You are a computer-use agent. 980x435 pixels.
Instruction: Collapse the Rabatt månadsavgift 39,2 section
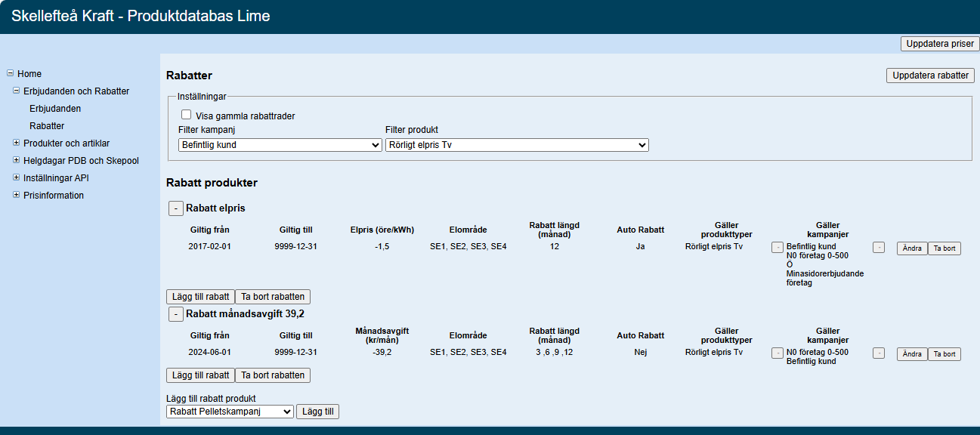[x=175, y=313]
